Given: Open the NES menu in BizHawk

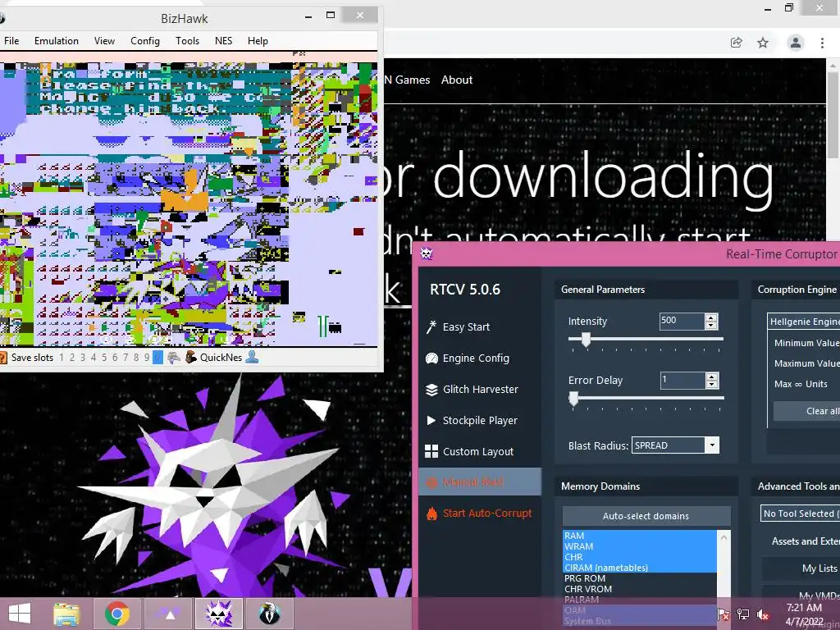Looking at the screenshot, I should pyautogui.click(x=223, y=41).
